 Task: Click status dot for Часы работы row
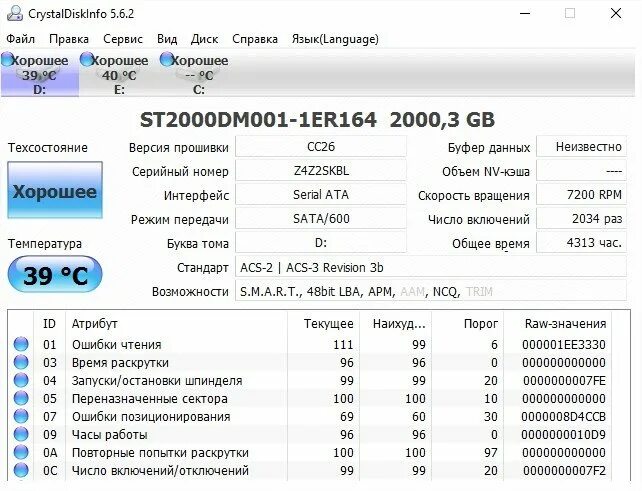[21, 434]
